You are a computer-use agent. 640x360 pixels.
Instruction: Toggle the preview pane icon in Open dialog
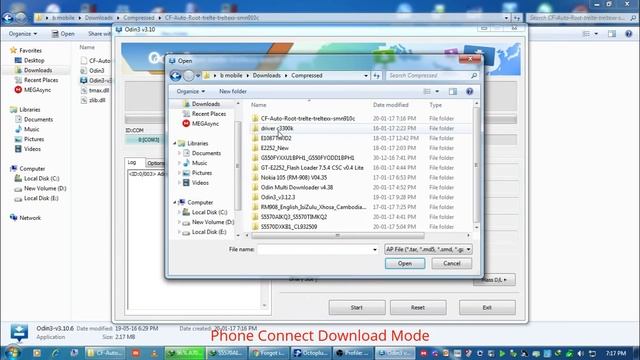click(x=453, y=91)
